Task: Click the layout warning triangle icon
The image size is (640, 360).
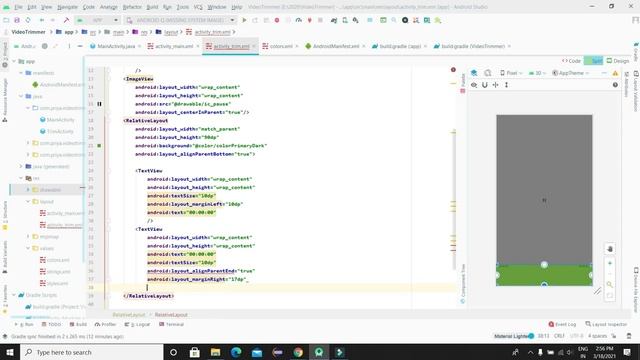Action: [615, 73]
